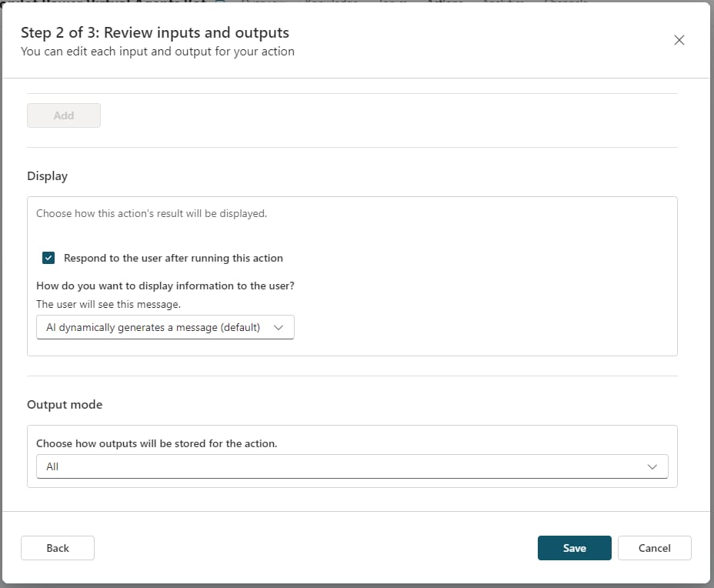
Task: Click the 'Step 2 of 3' dialog title
Action: coord(155,33)
